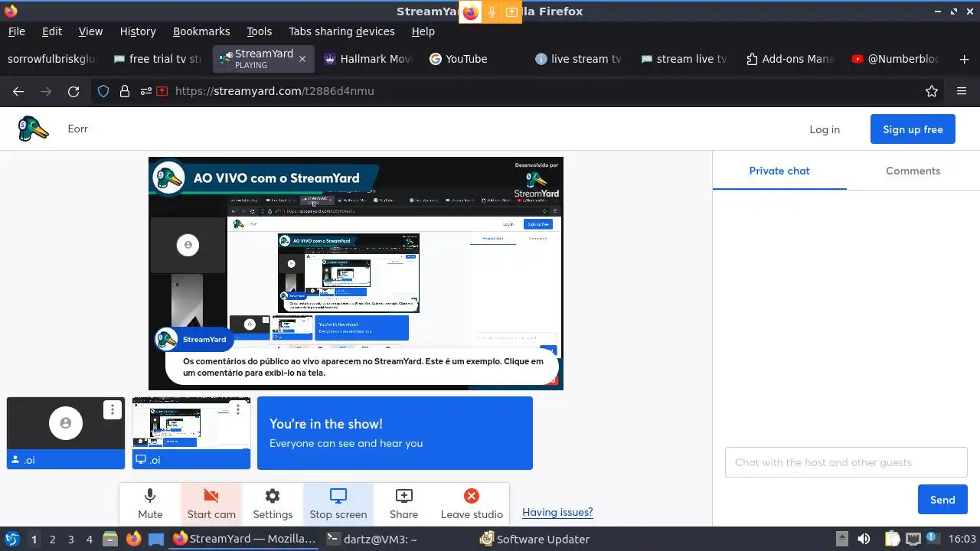Open the File menu
Screen dimensions: 980x551
click(x=16, y=31)
